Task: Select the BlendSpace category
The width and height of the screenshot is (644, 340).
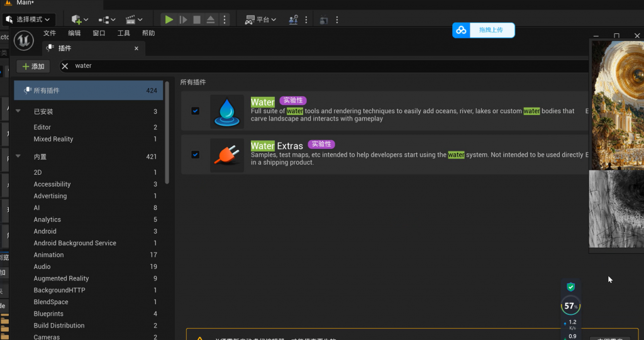Action: (88, 302)
